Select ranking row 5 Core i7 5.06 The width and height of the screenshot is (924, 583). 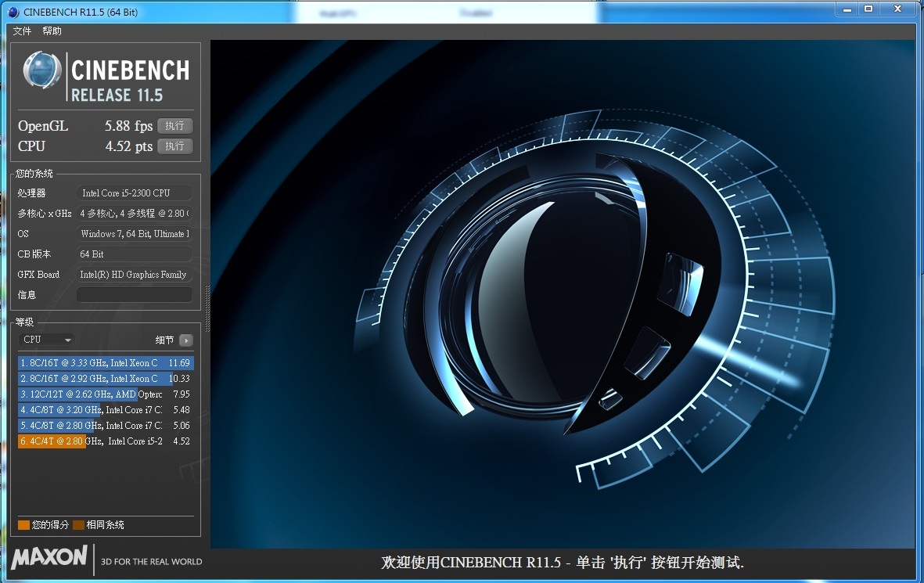(106, 425)
